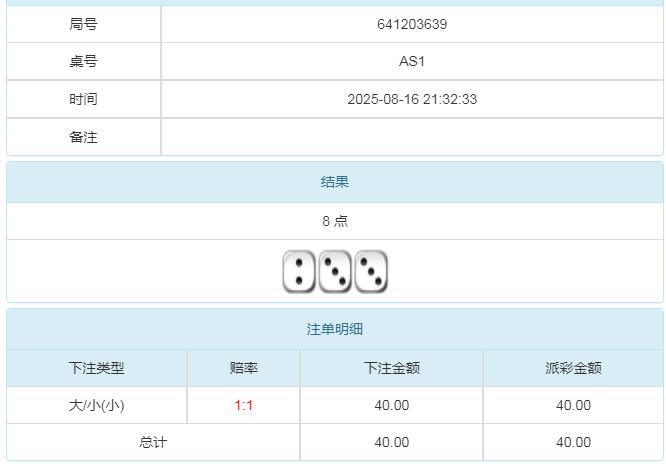
Task: Click the 8 点 result text
Action: tap(334, 221)
